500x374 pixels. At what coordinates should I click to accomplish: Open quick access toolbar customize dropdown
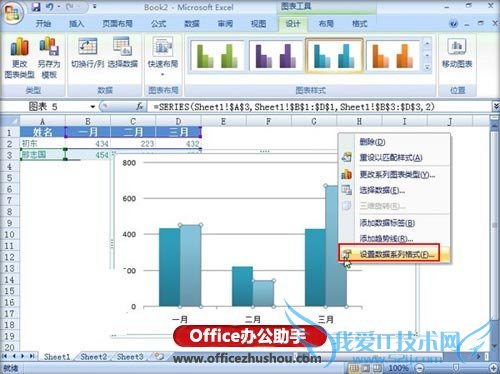(95, 7)
